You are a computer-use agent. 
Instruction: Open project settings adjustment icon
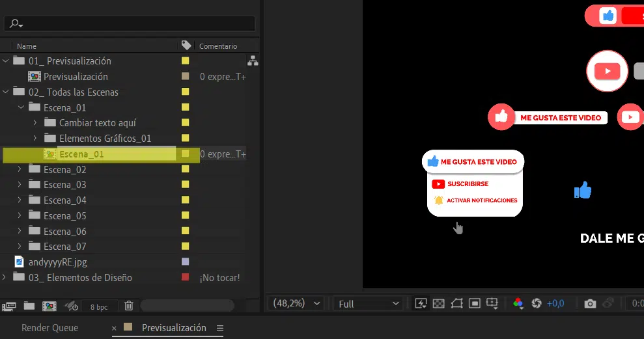[72, 306]
